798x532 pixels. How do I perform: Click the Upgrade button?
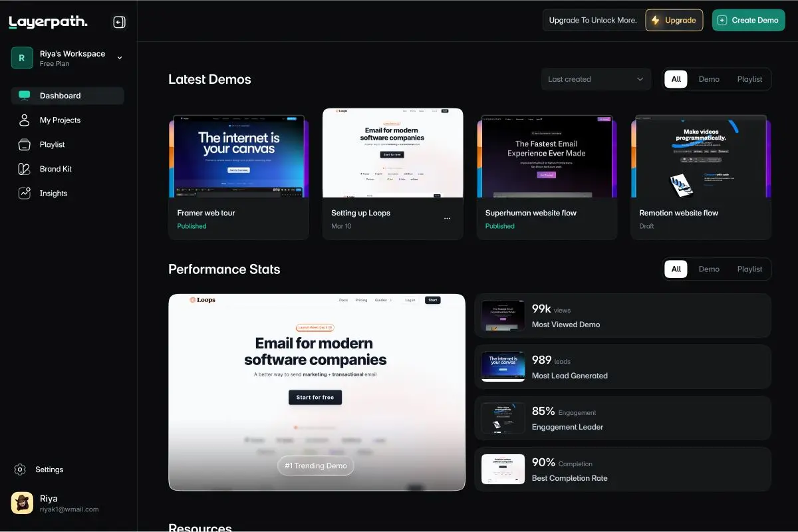(674, 20)
